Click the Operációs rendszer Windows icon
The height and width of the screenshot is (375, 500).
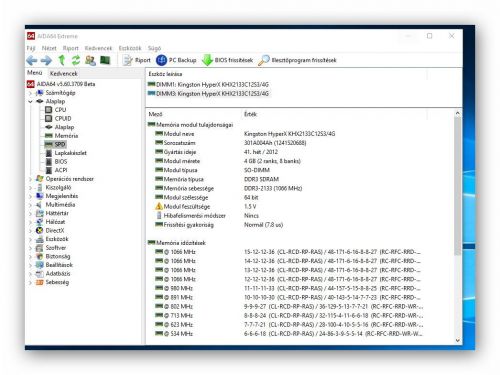click(x=40, y=179)
